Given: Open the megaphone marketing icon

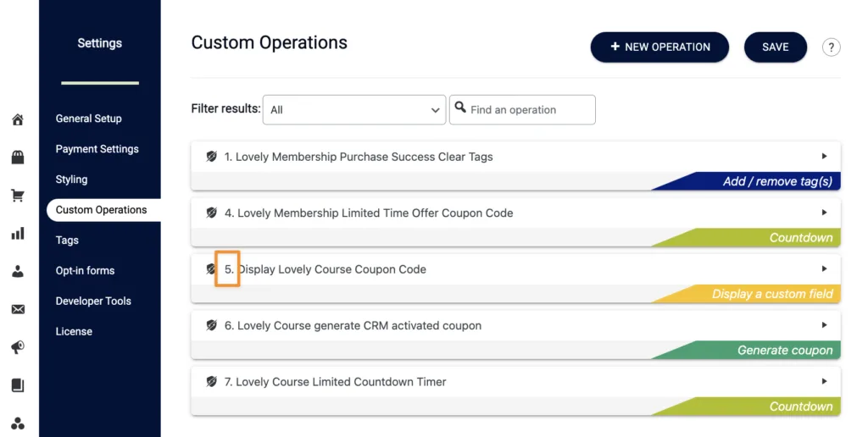Looking at the screenshot, I should 18,347.
